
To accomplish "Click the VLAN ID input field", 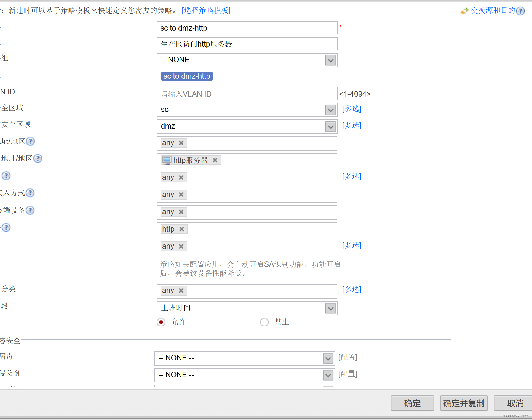I will [247, 94].
